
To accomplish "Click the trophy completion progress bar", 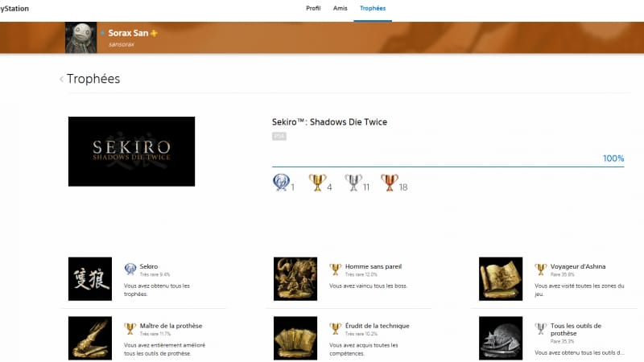I will tap(448, 167).
